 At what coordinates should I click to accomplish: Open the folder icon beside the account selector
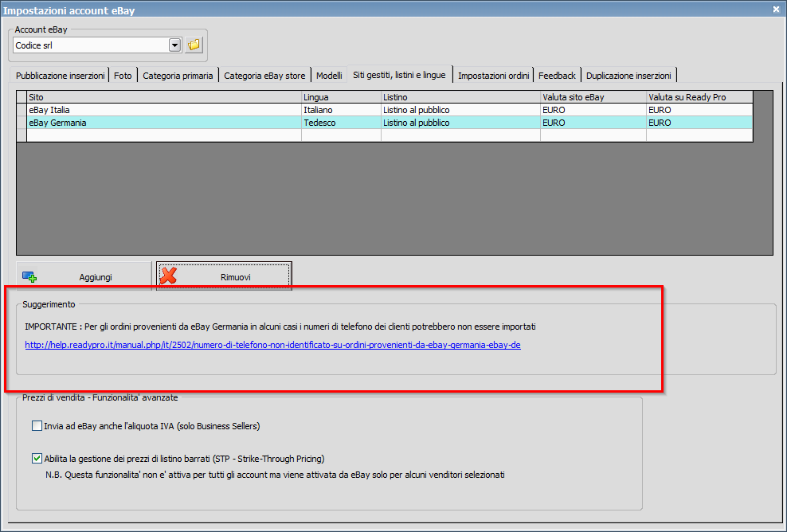(x=194, y=45)
